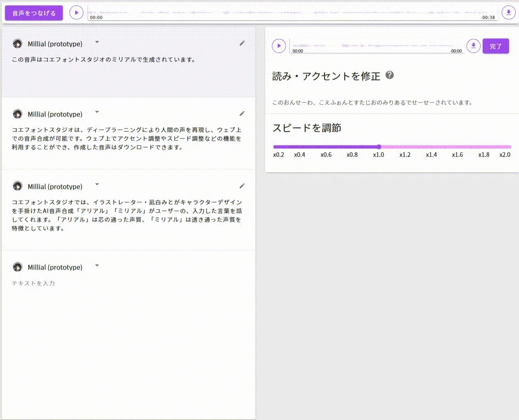This screenshot has width=519, height=420.
Task: Click the スピードを調節 heading
Action: [x=307, y=128]
